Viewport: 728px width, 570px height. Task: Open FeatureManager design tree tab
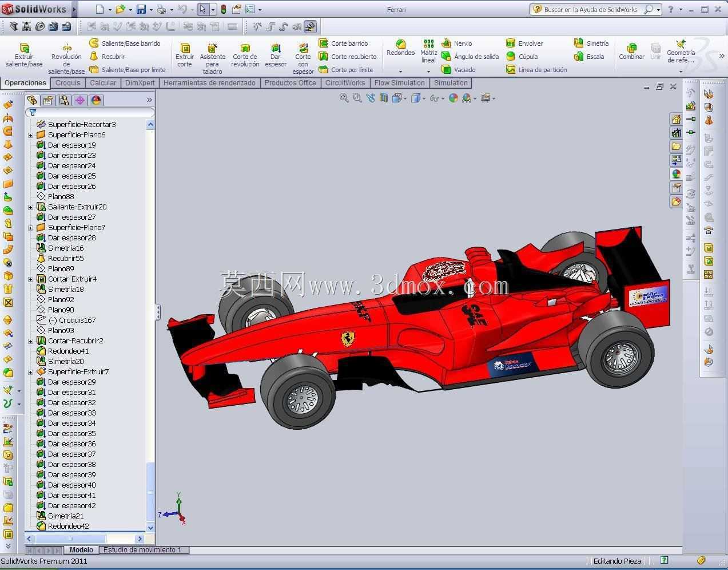point(33,100)
